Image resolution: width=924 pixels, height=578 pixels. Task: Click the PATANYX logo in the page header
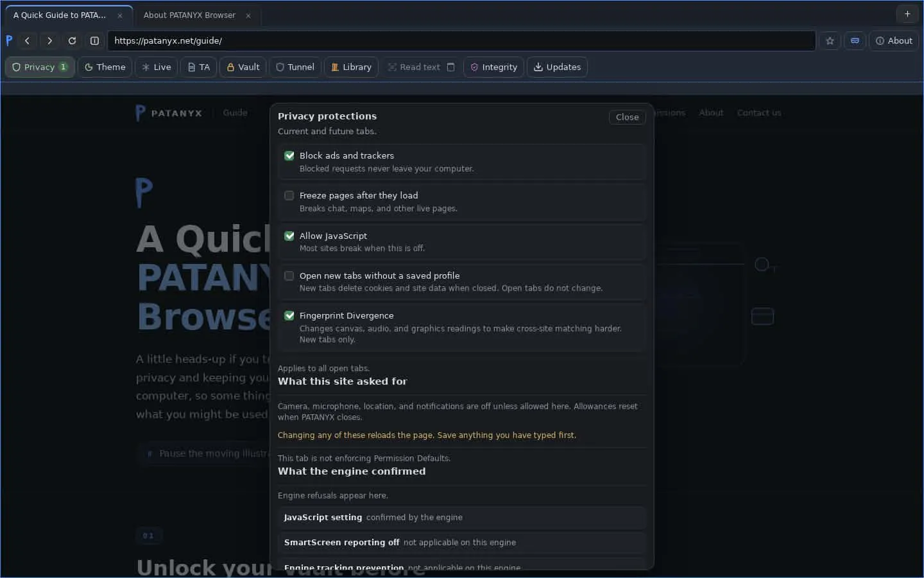tap(169, 113)
